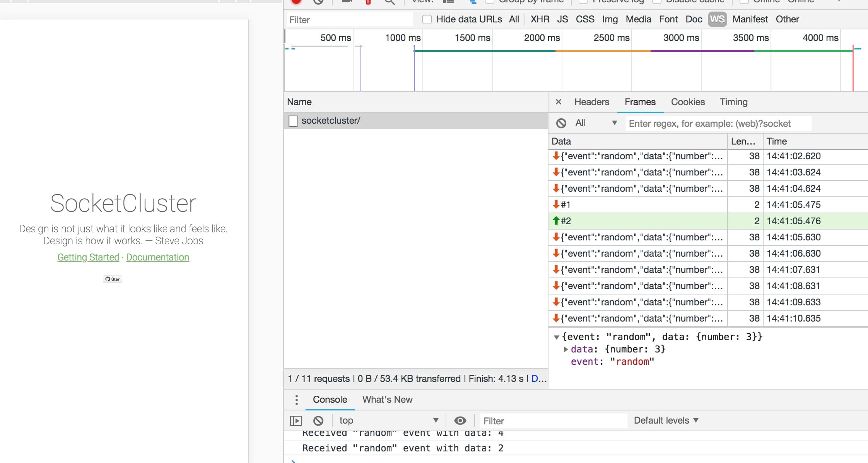Open the All frames filter dropdown
This screenshot has height=463, width=868.
click(x=596, y=123)
